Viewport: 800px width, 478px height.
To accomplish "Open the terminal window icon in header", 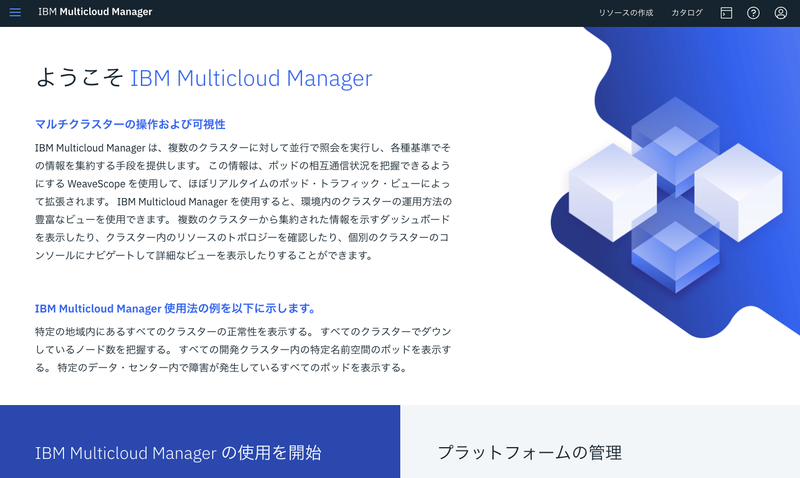I will coord(726,13).
